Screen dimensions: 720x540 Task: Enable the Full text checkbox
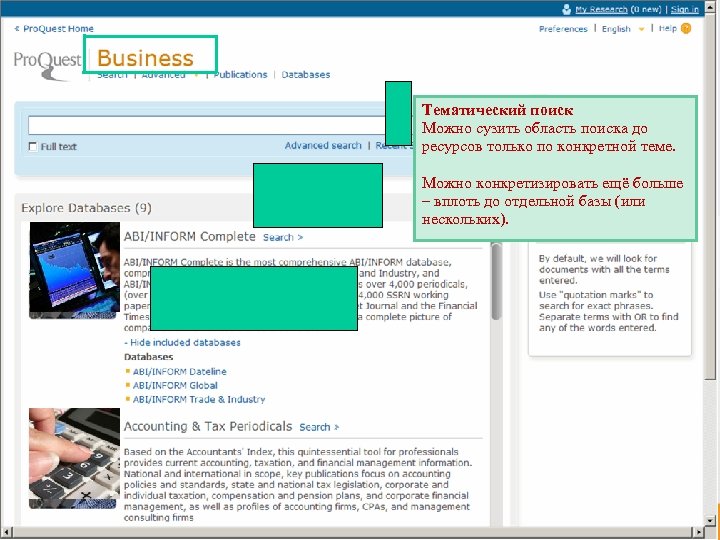click(33, 146)
